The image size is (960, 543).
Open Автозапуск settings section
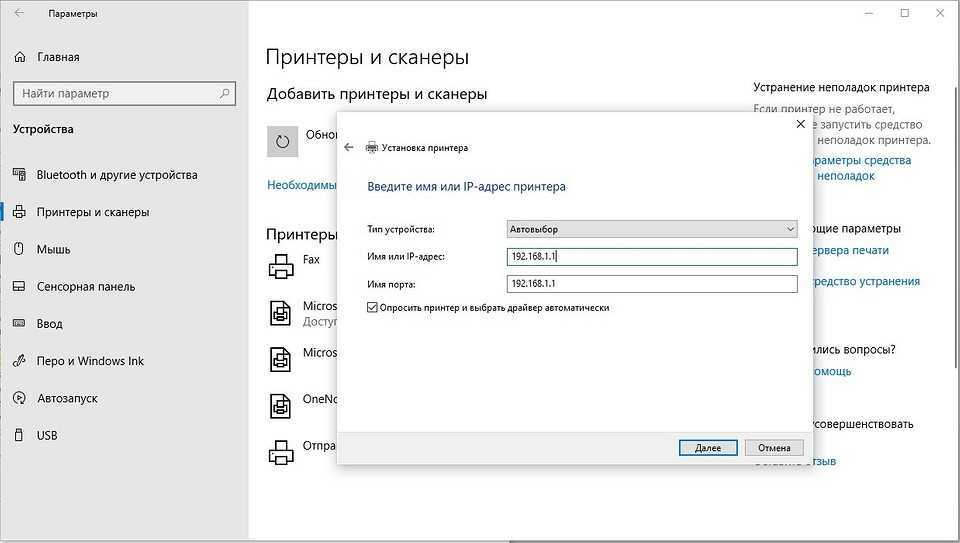coord(67,398)
